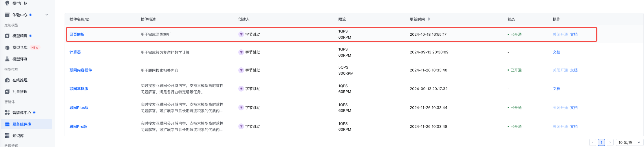Open 文档 link for 计算器 plugin
Screen dimensions: 644x147
[x=556, y=52]
